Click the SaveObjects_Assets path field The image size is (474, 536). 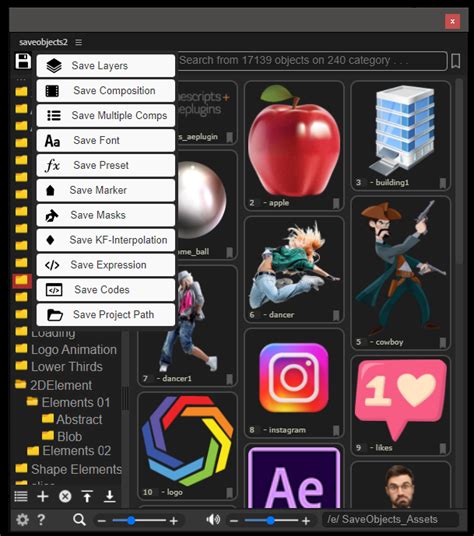tap(390, 520)
